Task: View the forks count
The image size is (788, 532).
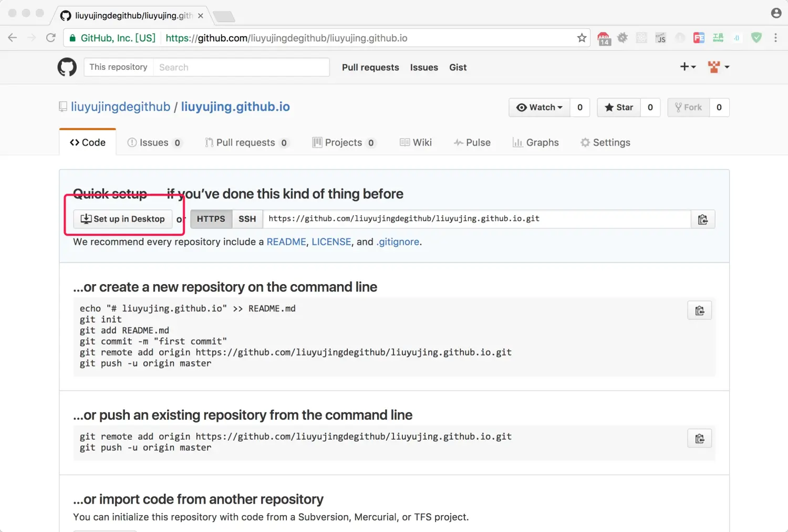Action: pos(719,107)
